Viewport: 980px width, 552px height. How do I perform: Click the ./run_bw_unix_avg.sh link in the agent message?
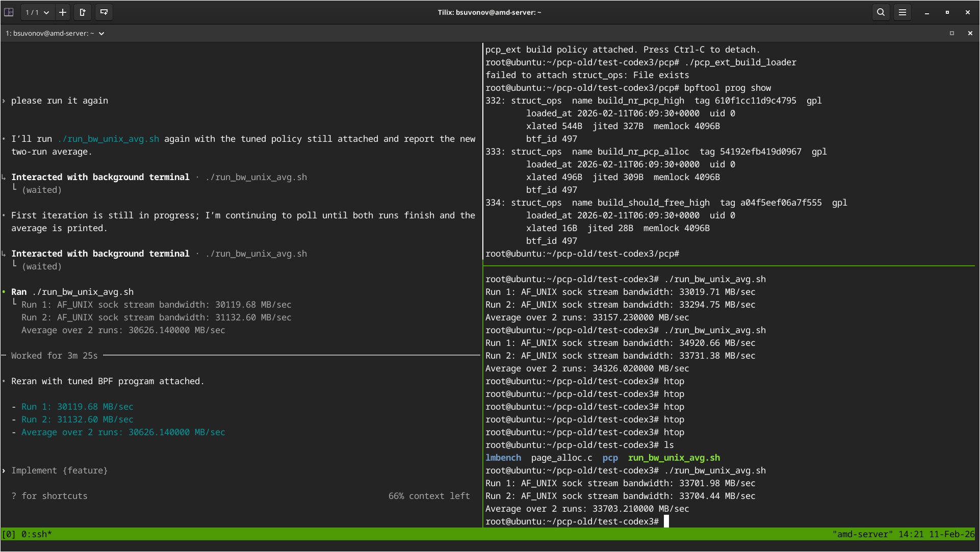[x=108, y=139]
